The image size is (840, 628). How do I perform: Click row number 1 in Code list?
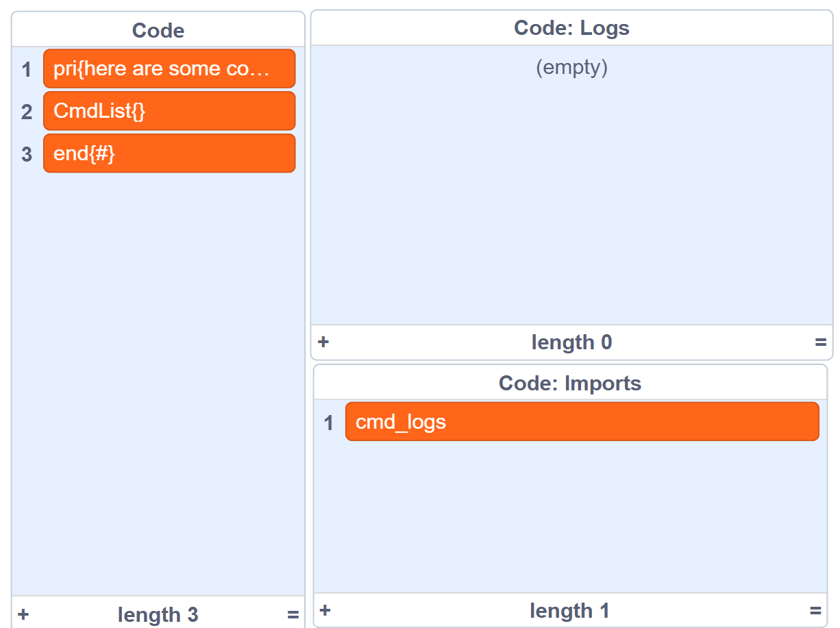(x=27, y=70)
